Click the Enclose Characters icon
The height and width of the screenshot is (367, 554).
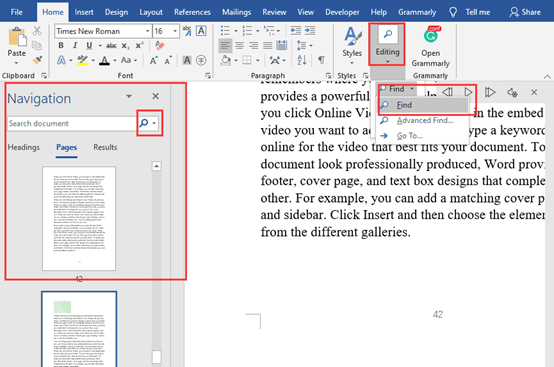(x=201, y=60)
